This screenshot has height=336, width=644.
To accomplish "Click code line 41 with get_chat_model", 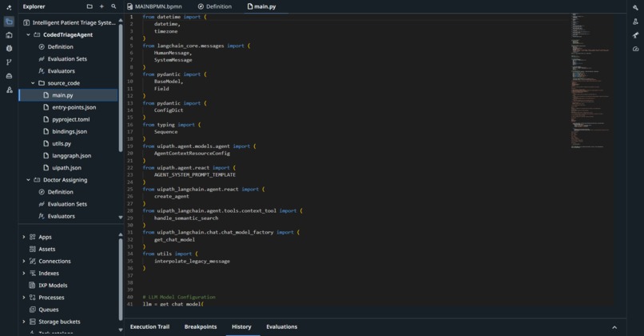I will (173, 304).
